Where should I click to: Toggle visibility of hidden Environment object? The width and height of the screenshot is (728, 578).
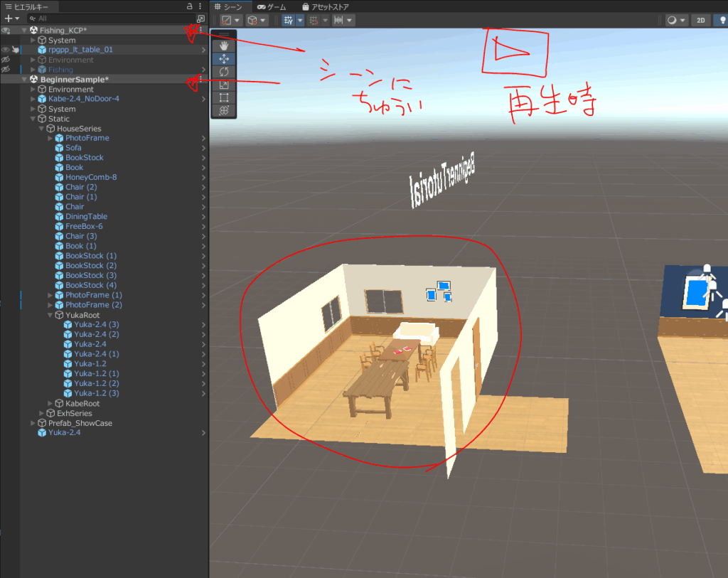point(5,60)
